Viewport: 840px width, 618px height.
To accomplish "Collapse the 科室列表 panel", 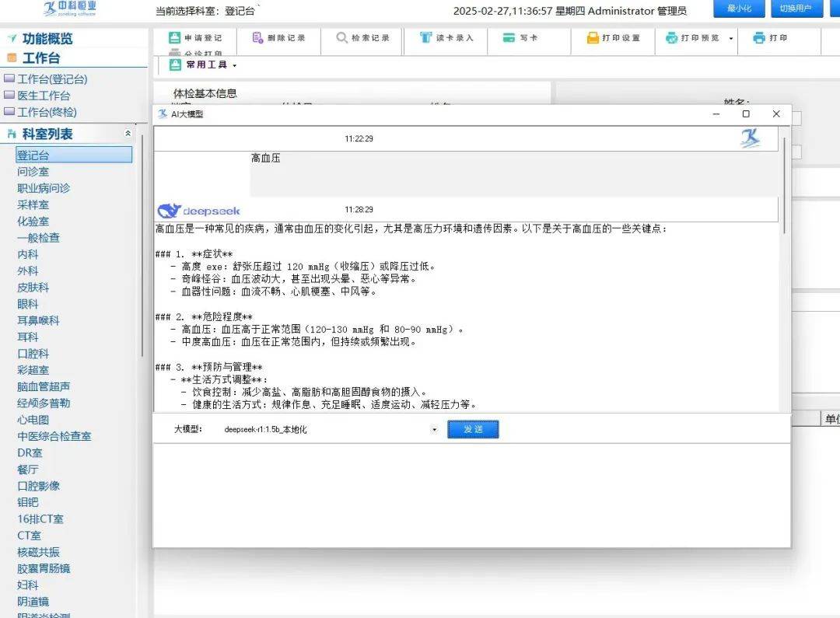I will coord(128,133).
